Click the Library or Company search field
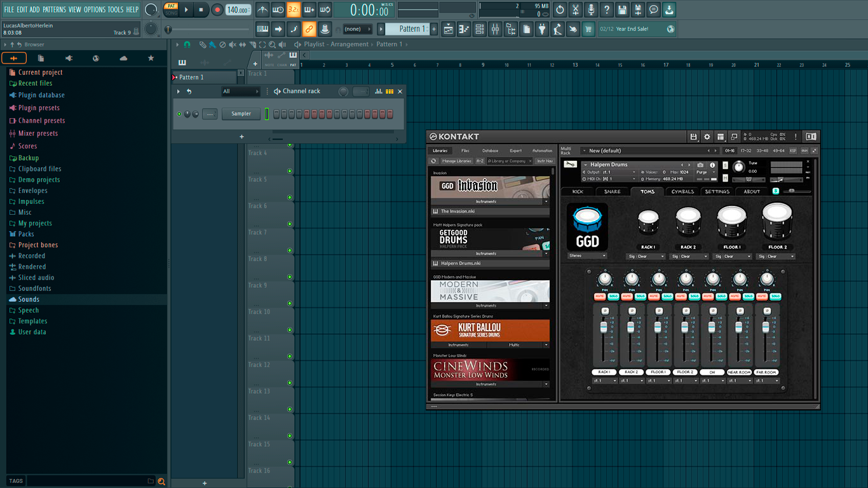868x488 pixels. (x=510, y=161)
